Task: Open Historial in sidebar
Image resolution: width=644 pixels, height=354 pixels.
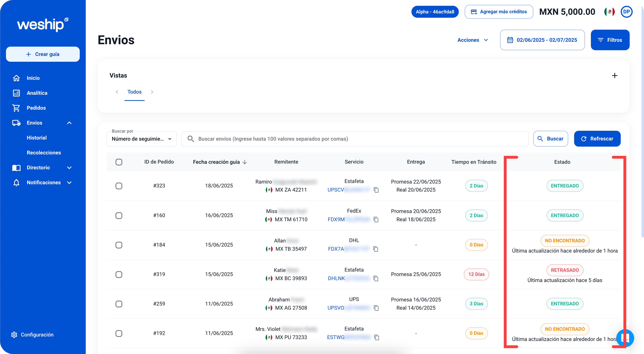Action: tap(37, 138)
